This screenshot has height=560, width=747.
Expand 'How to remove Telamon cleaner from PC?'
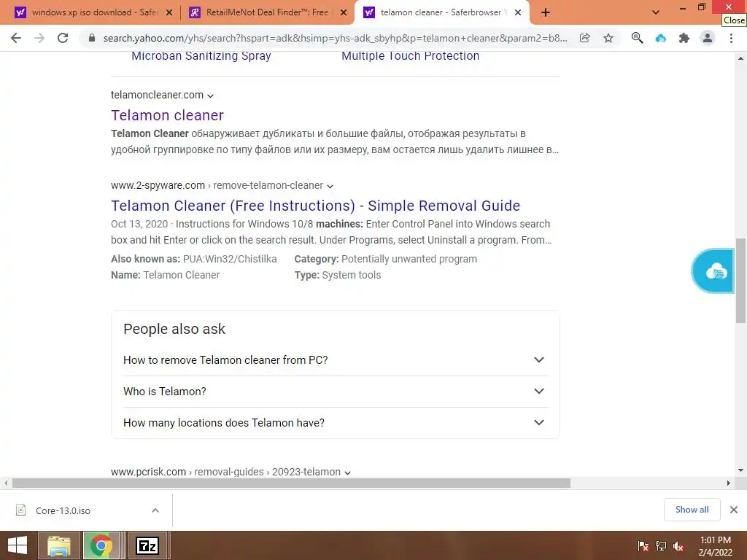(x=336, y=360)
